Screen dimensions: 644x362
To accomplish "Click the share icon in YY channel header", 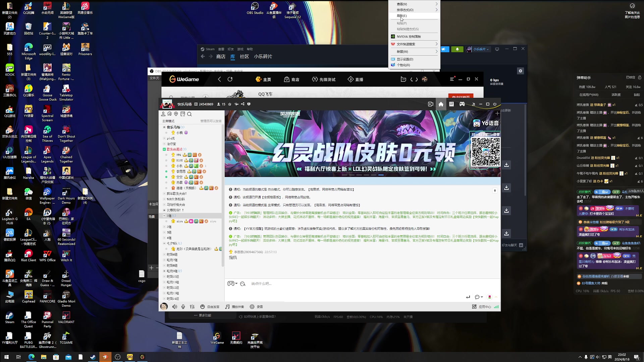I will coord(243,104).
